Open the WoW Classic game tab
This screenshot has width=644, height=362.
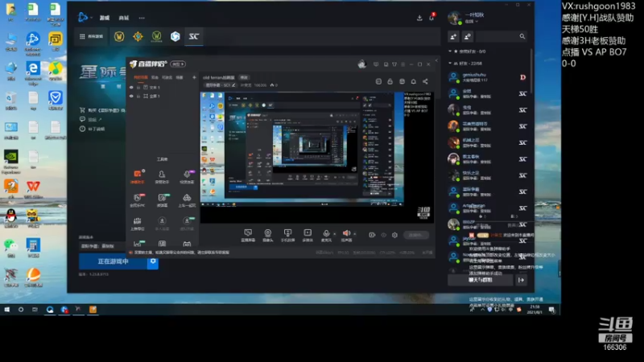tap(156, 36)
